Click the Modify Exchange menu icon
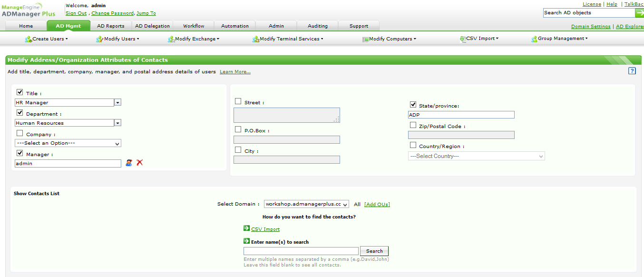Screen dimensions: 644x277 coord(171,39)
